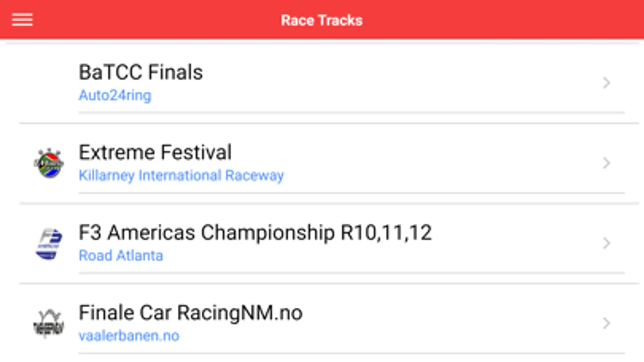Choose F3 Americas Championship R10,11,12 title
644x362 pixels.
click(255, 232)
